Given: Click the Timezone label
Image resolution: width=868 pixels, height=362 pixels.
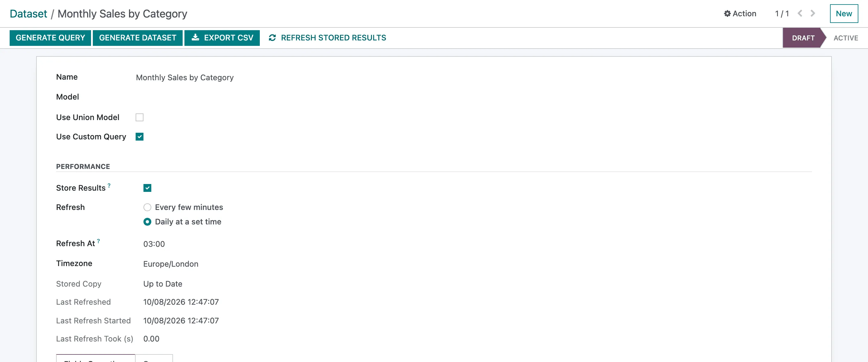Looking at the screenshot, I should coord(74,263).
